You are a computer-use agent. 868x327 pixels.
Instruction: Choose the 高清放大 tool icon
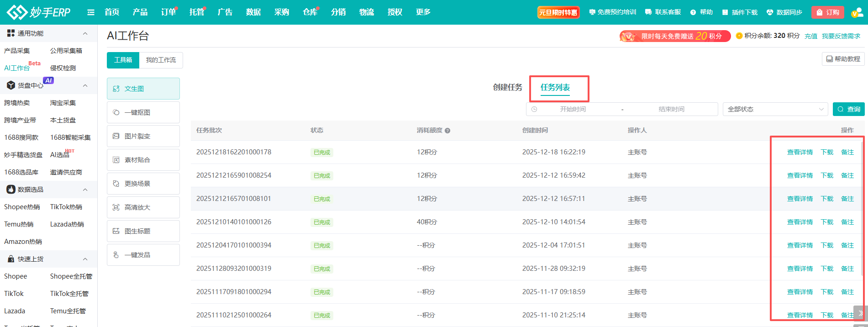point(116,207)
